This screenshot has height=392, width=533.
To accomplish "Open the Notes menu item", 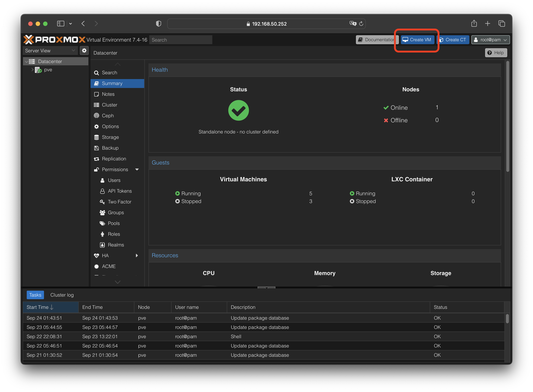I will tap(108, 94).
